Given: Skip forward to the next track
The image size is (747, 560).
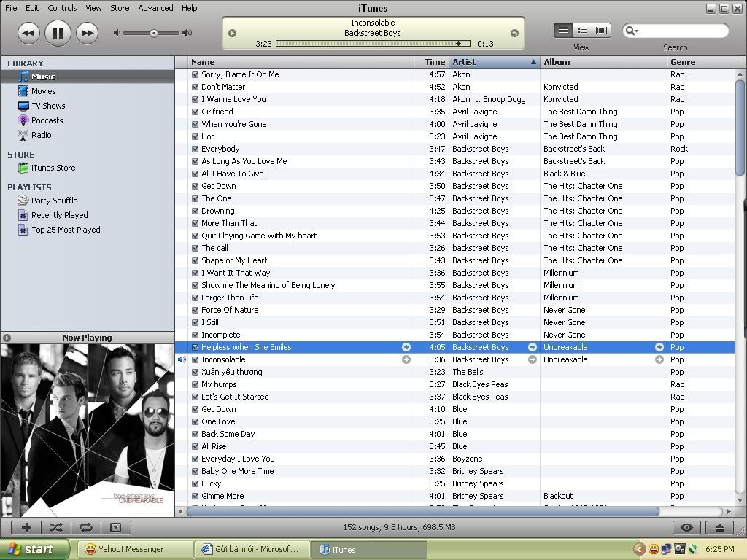Looking at the screenshot, I should tap(88, 33).
